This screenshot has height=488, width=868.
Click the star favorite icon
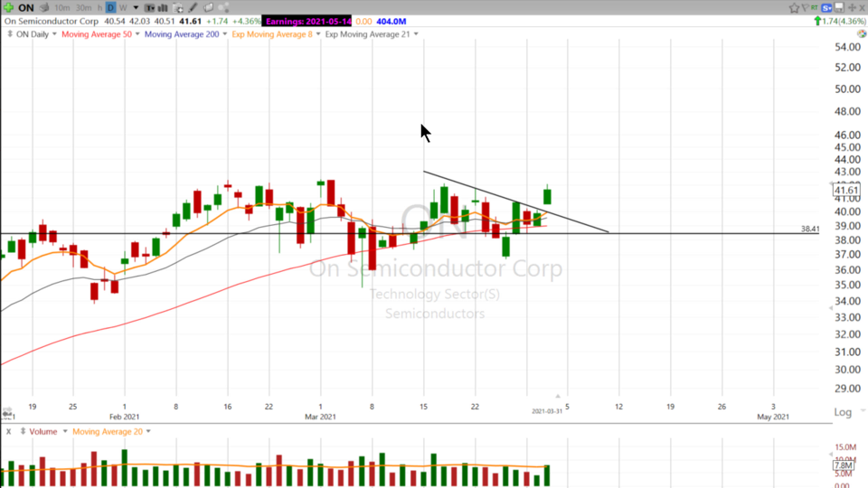794,8
